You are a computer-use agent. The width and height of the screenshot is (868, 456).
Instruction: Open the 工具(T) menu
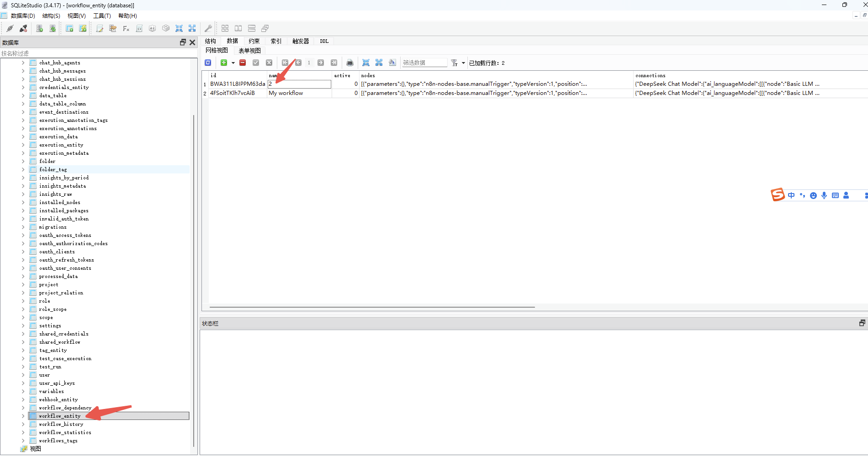coord(102,16)
